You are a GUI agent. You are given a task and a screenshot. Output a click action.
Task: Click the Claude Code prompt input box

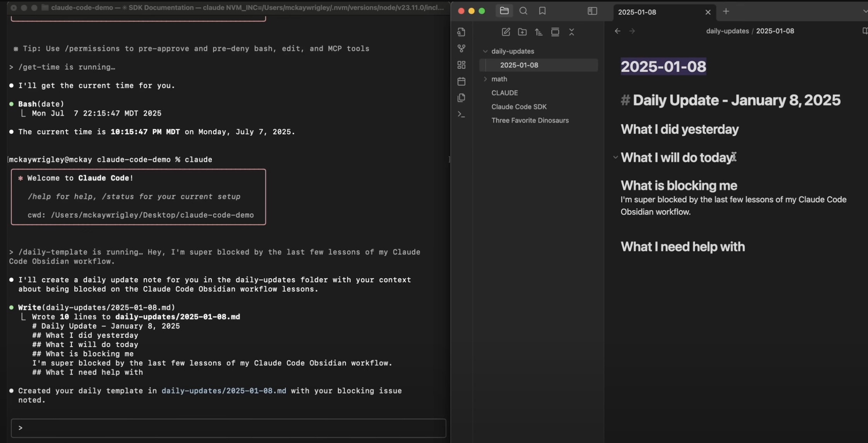point(228,428)
